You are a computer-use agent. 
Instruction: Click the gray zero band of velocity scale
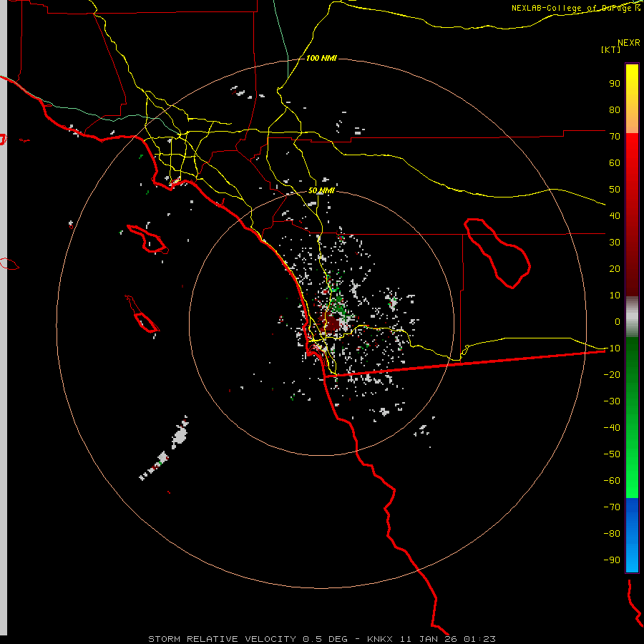(632, 317)
